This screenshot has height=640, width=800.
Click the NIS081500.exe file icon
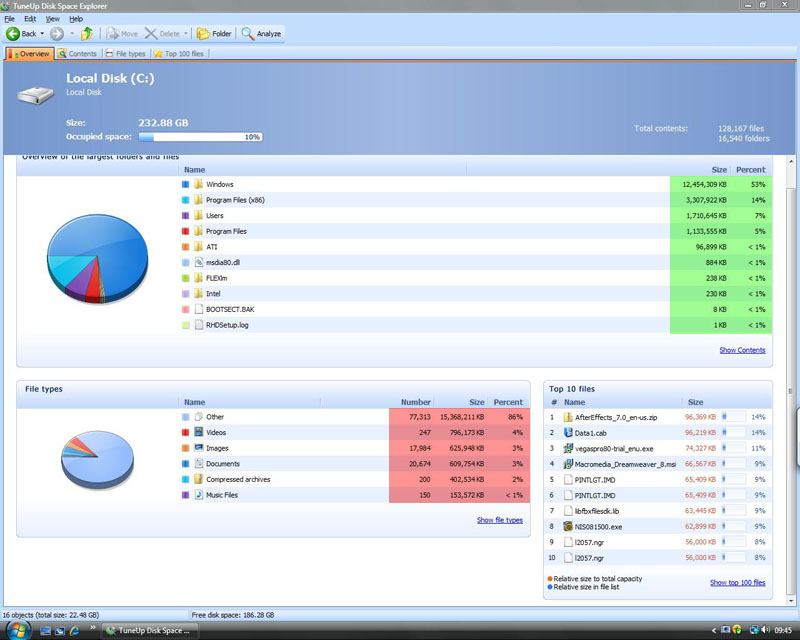point(567,527)
